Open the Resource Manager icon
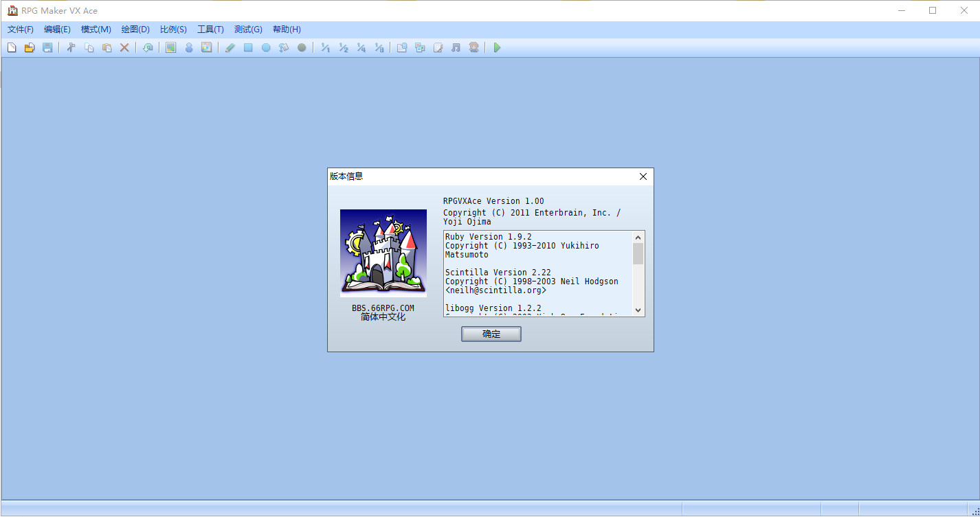980x517 pixels. click(x=420, y=47)
